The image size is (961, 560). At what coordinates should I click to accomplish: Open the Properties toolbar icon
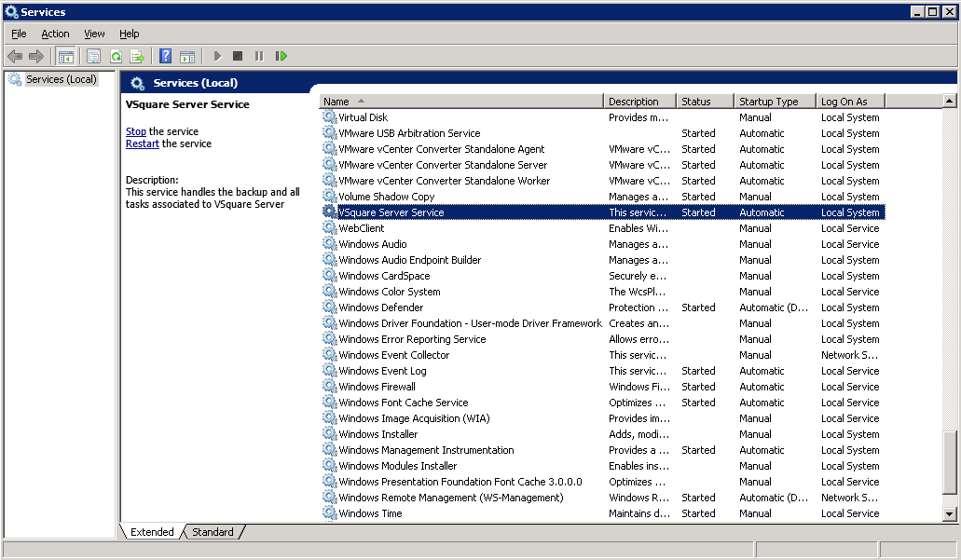tap(93, 56)
